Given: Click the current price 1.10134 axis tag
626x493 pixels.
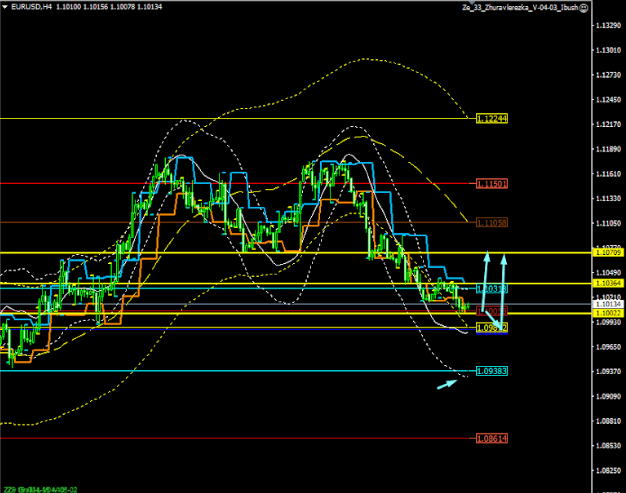Looking at the screenshot, I should pyautogui.click(x=607, y=304).
